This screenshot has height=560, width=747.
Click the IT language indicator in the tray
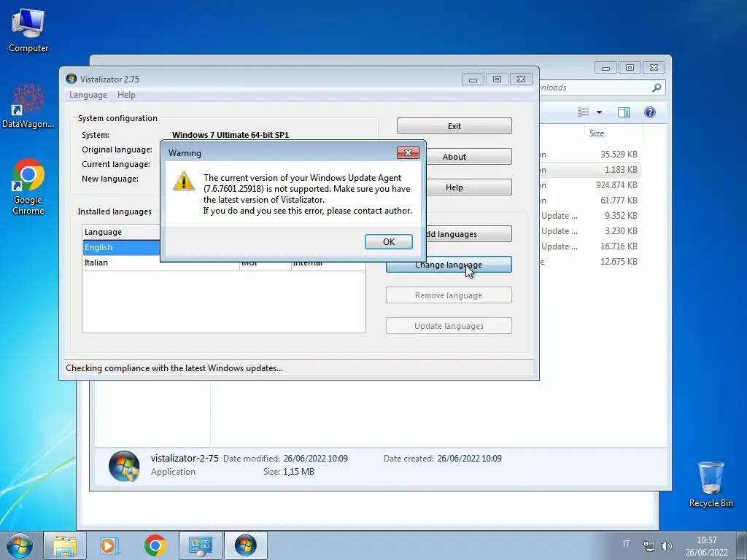point(626,544)
